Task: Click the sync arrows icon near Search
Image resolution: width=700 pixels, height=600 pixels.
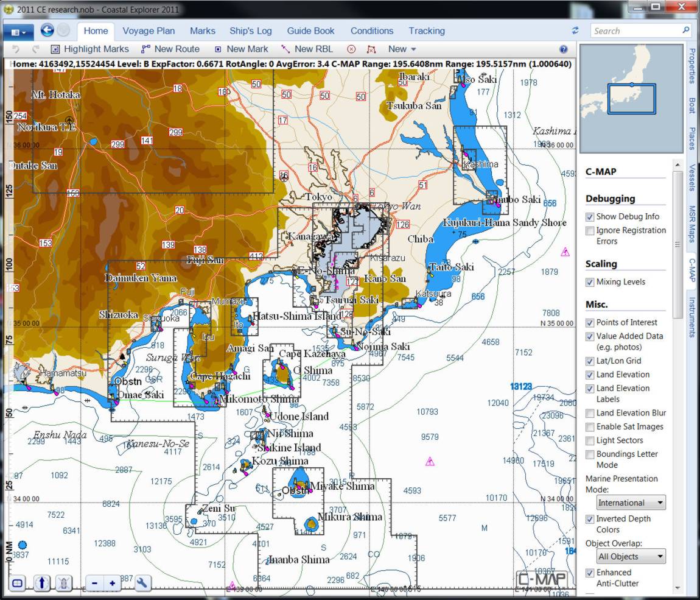Action: tap(575, 30)
